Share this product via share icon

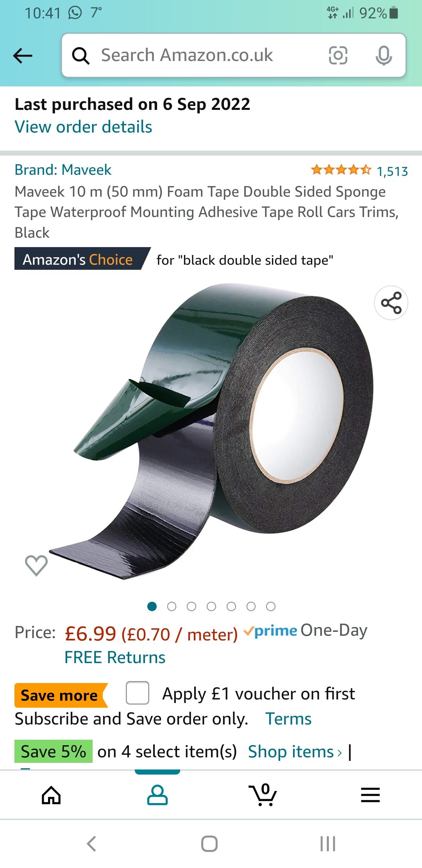(x=391, y=303)
